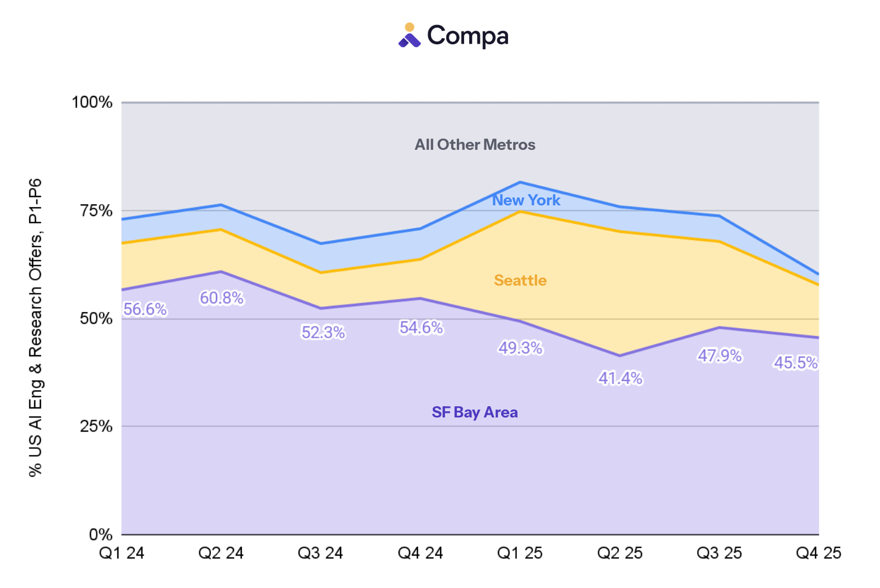Click the 41.4% data label
This screenshot has width=880, height=588.
click(x=620, y=378)
